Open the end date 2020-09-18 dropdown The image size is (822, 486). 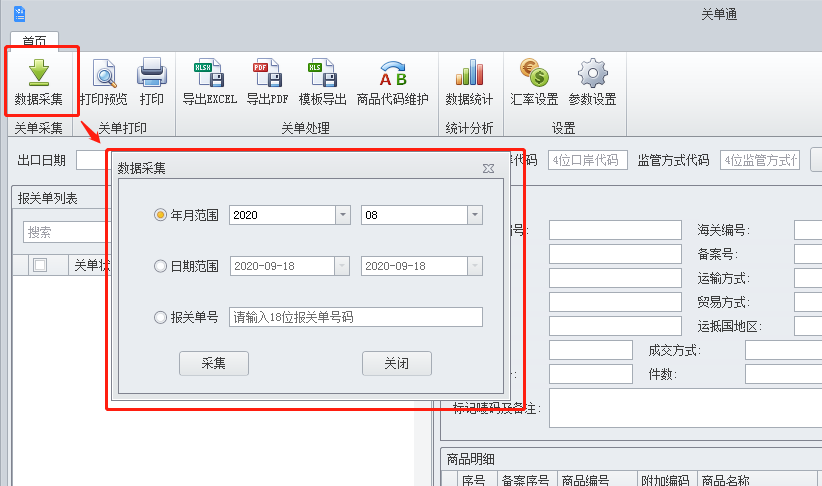[x=475, y=266]
